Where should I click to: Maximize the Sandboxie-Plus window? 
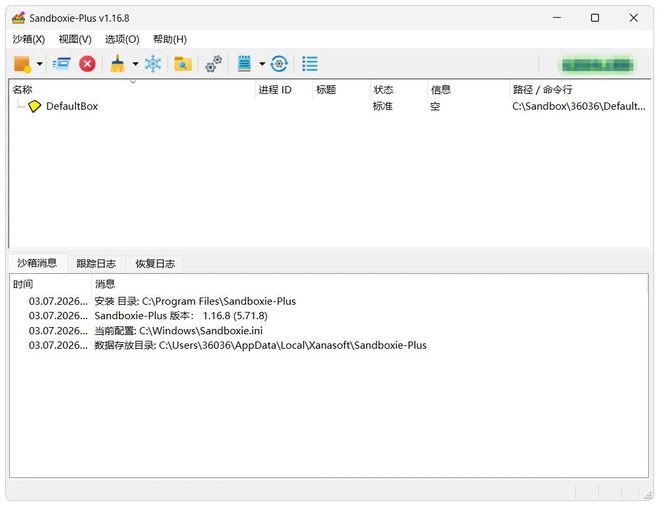(595, 18)
